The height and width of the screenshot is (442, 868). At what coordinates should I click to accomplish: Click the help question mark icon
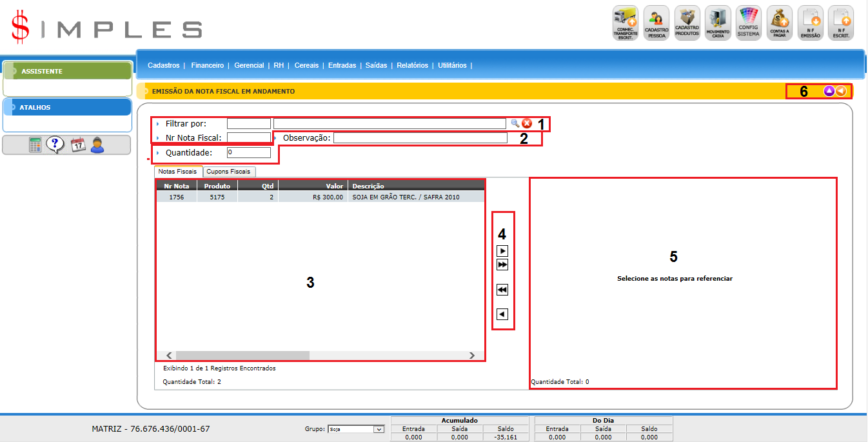pyautogui.click(x=55, y=145)
